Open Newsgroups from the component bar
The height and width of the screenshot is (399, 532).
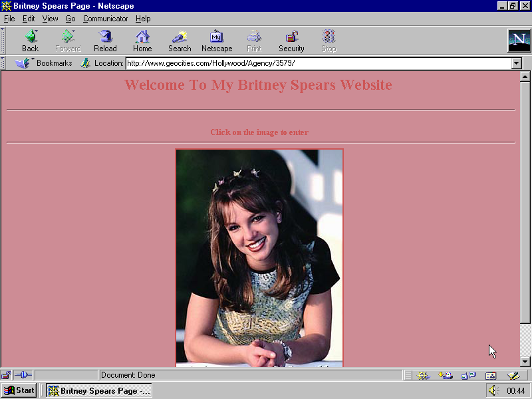(x=468, y=375)
